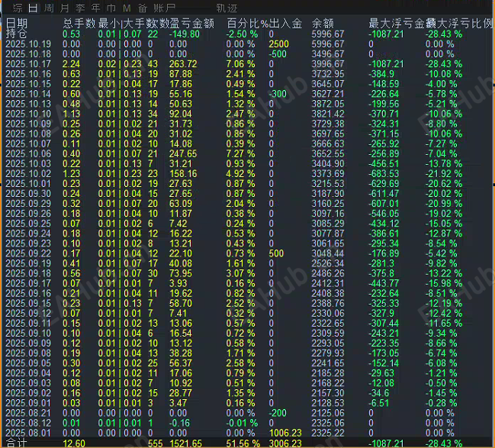Select the 2025.09.10 date row
This screenshot has width=495, height=448.
tap(28, 334)
